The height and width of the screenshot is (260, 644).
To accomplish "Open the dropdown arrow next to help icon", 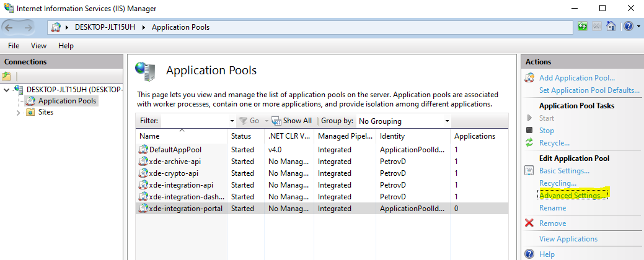I will (x=638, y=27).
